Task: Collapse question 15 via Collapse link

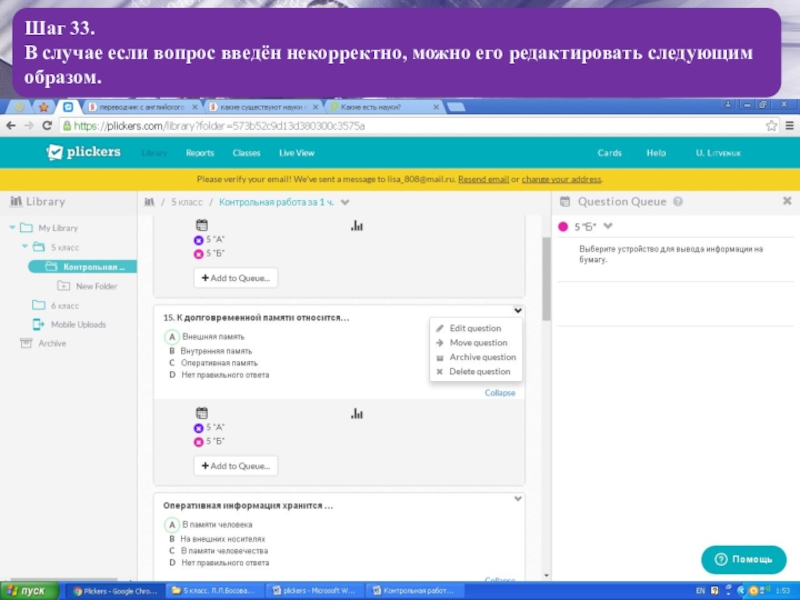Action: point(500,392)
